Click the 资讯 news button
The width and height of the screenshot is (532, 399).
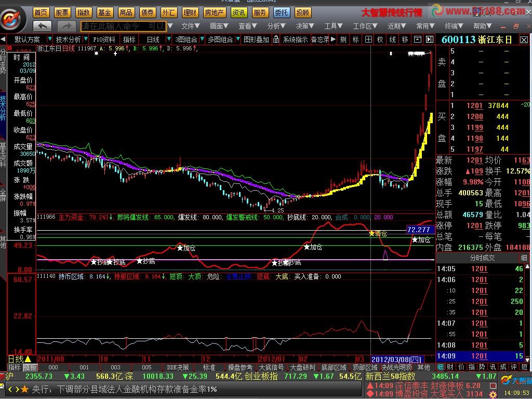click(x=240, y=12)
